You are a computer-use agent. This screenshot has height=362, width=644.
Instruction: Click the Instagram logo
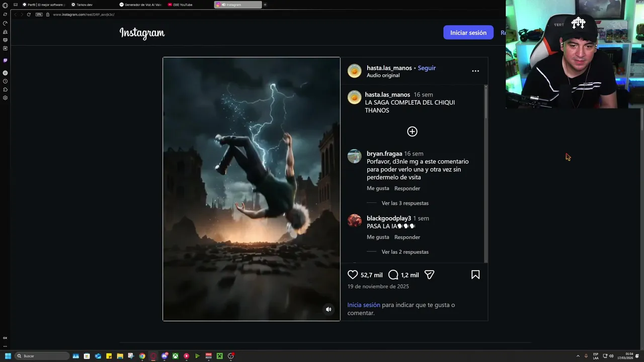click(x=142, y=33)
